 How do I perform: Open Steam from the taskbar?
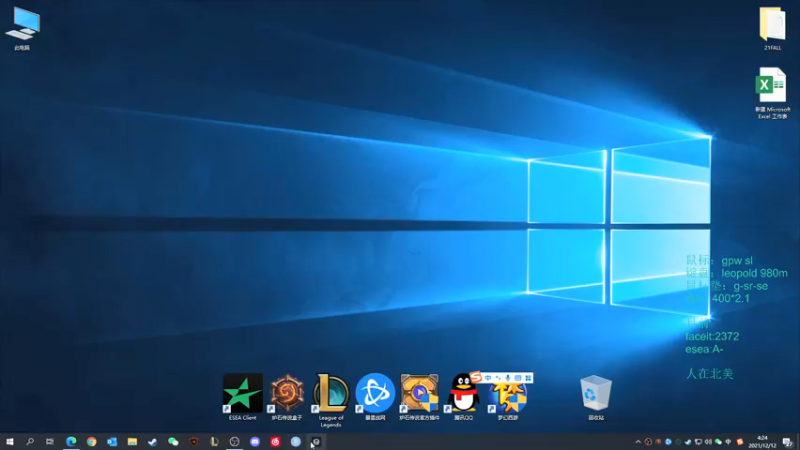pyautogui.click(x=153, y=442)
